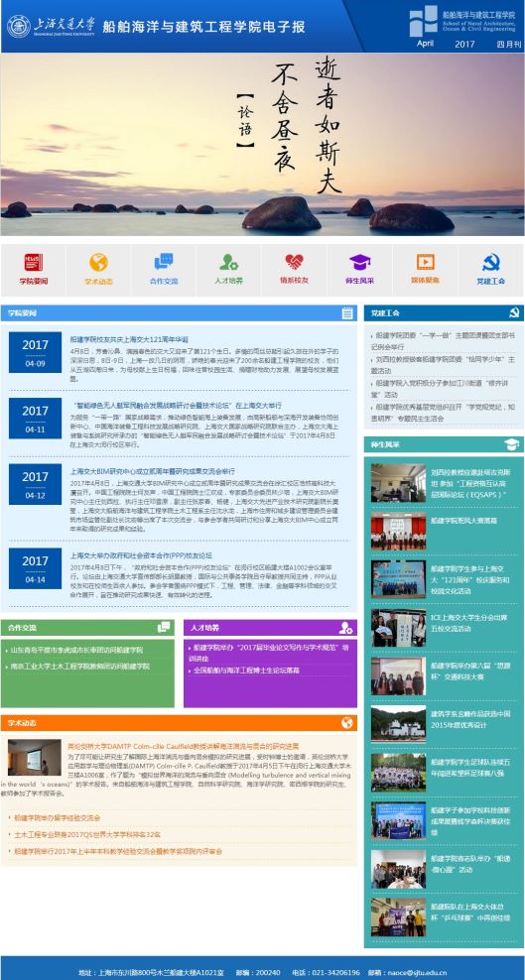Click the globe icon in 学术动态 header

click(347, 723)
